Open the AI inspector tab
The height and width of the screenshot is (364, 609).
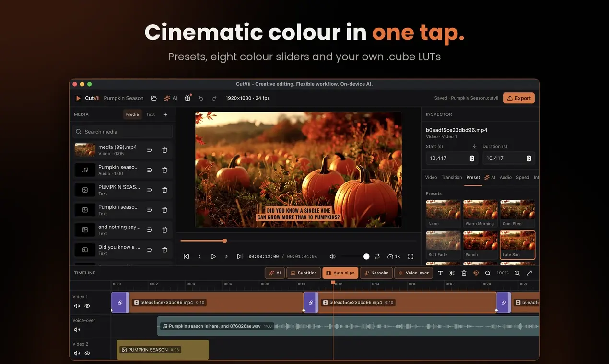coord(490,177)
